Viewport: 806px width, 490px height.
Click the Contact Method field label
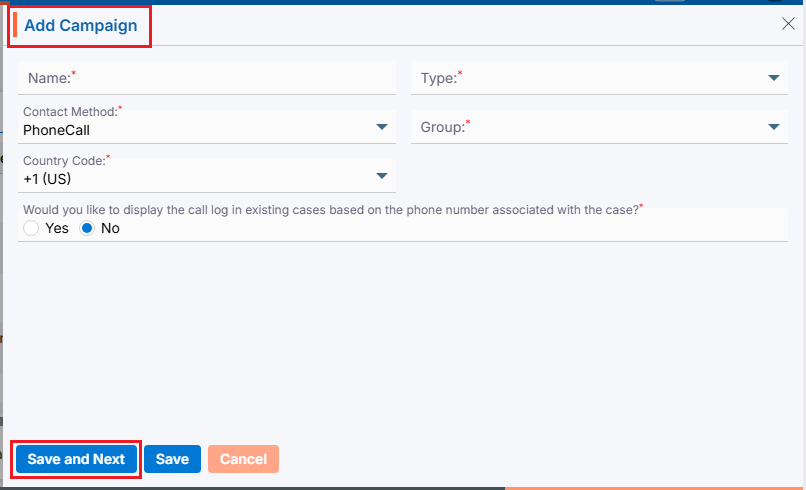(x=69, y=112)
